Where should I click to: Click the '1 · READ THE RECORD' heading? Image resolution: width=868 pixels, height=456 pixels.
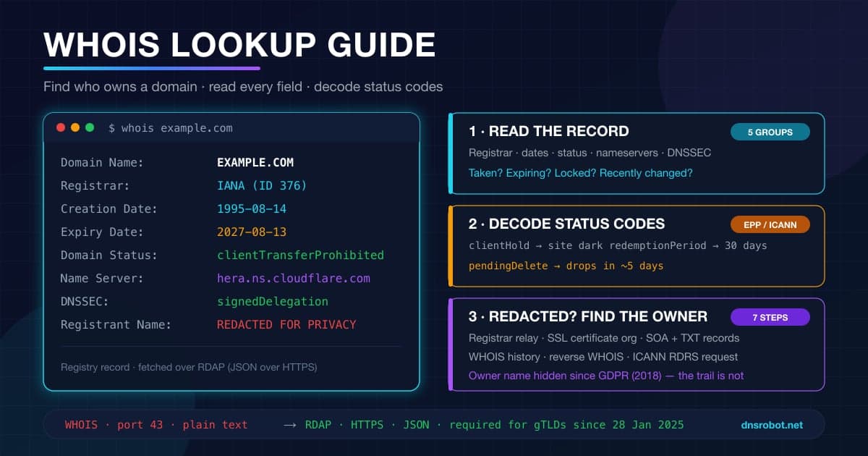549,132
